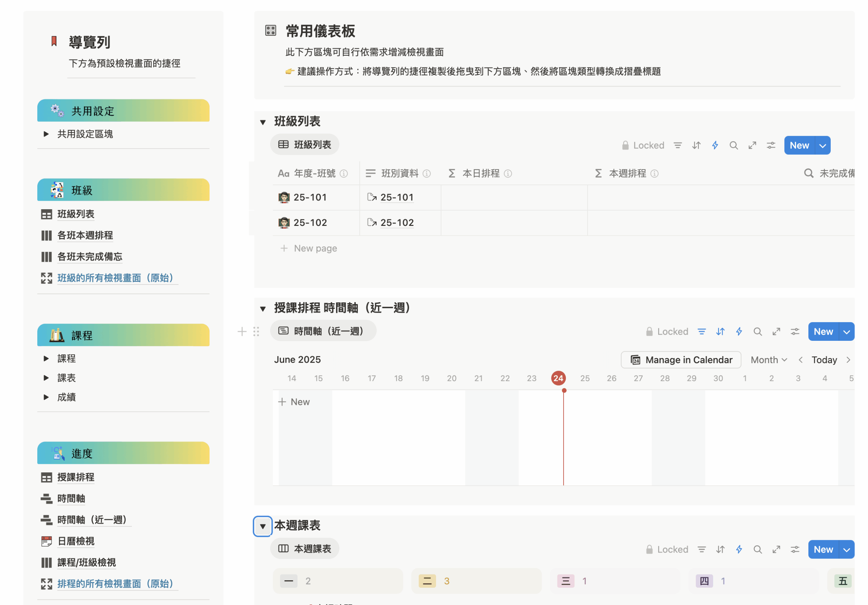
Task: Click the lightning automation icon in 班級列表 toolbar
Action: click(715, 145)
